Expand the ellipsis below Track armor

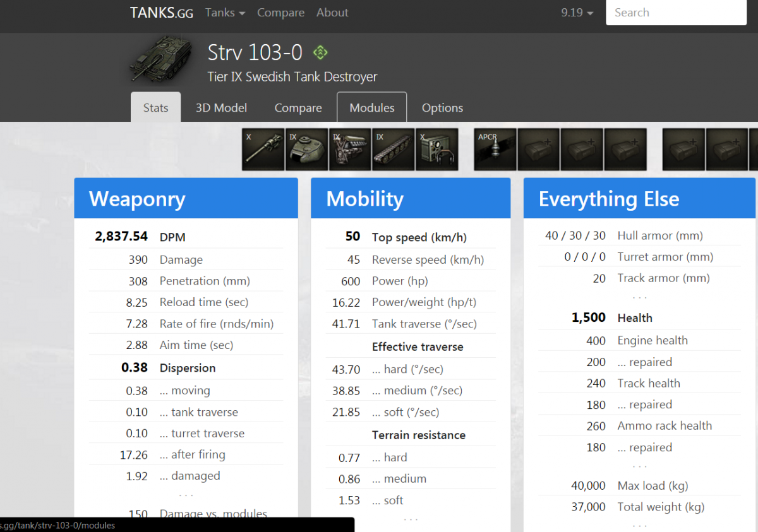tap(639, 297)
